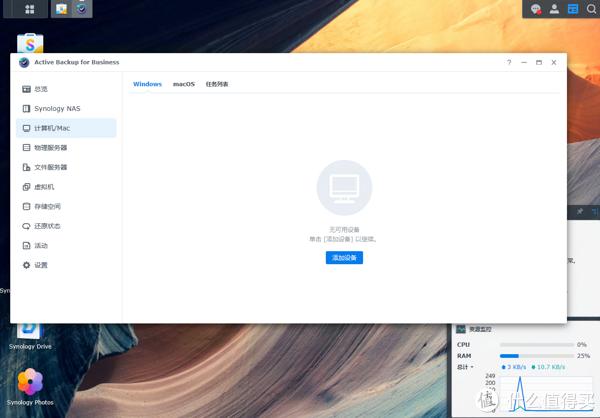Open the DSM main menu grid icon
600x418 pixels.
(x=29, y=9)
